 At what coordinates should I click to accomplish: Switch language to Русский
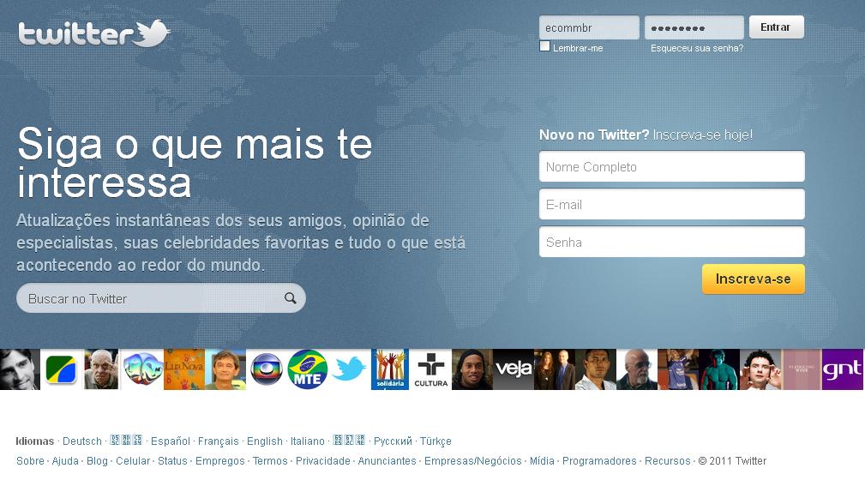click(393, 441)
